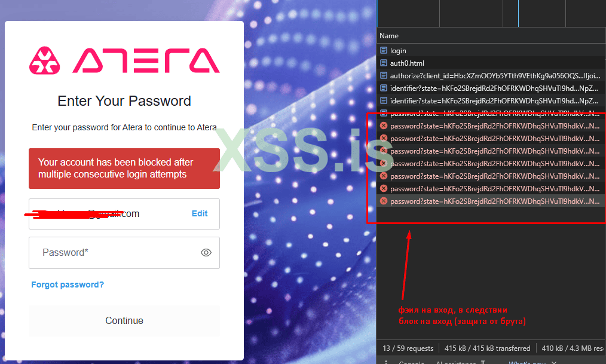606x364 pixels.
Task: Click the Continue button
Action: [x=124, y=321]
